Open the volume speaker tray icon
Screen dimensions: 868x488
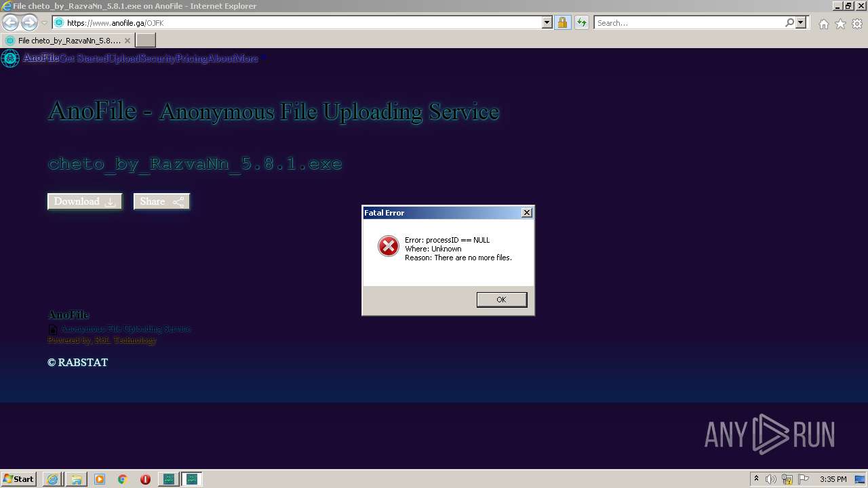pyautogui.click(x=771, y=479)
